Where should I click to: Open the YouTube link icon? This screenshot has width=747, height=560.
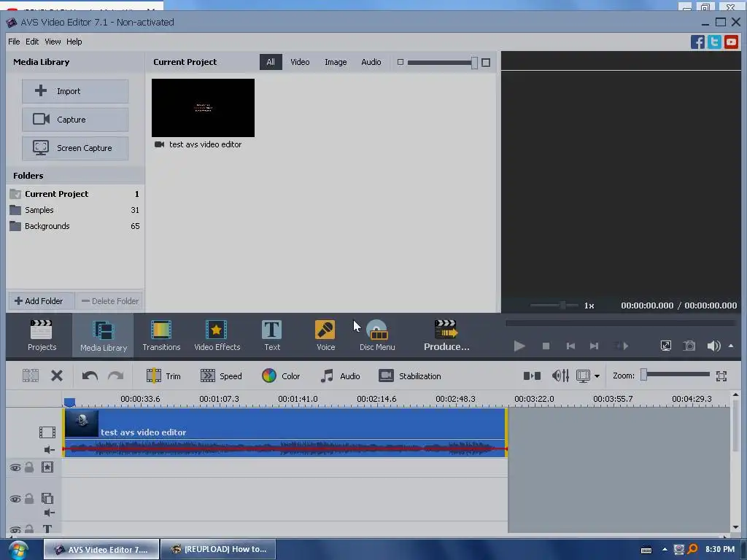click(x=731, y=42)
